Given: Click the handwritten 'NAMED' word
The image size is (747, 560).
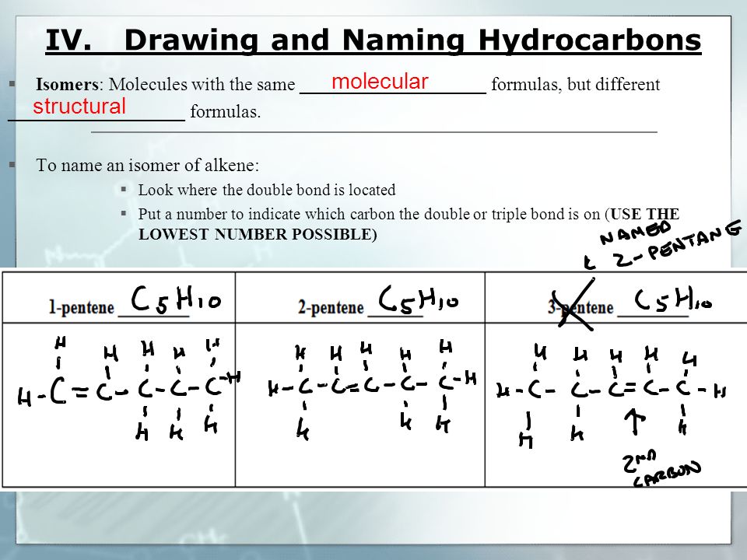Looking at the screenshot, I should [636, 233].
